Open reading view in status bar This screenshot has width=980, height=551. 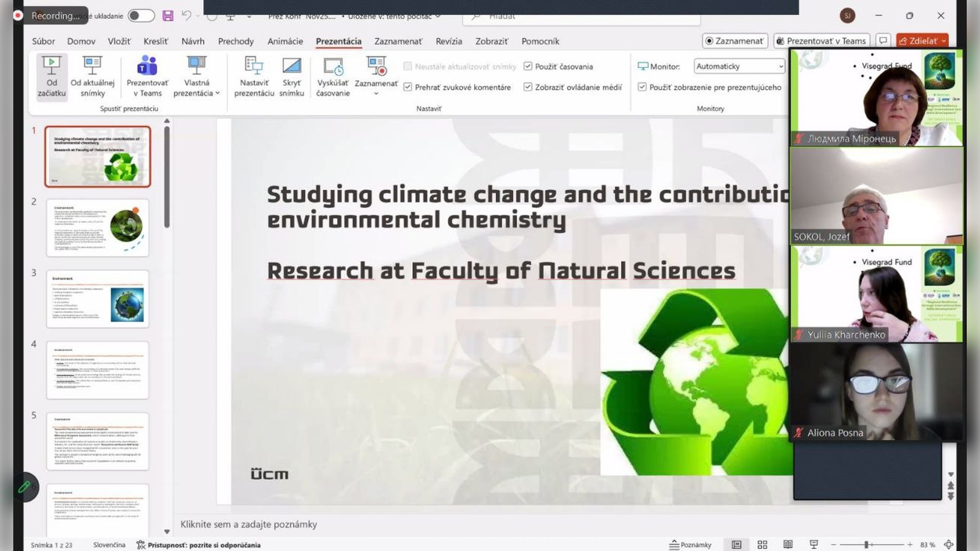click(788, 544)
